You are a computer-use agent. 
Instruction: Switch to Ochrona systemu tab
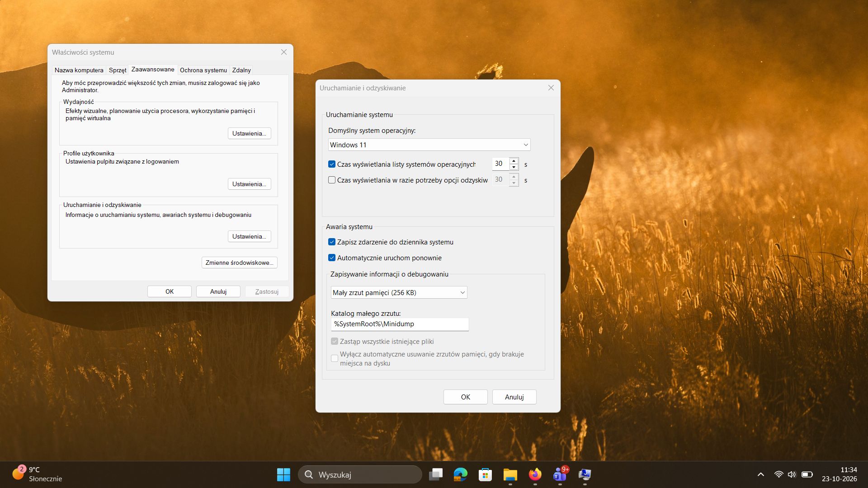click(x=203, y=70)
